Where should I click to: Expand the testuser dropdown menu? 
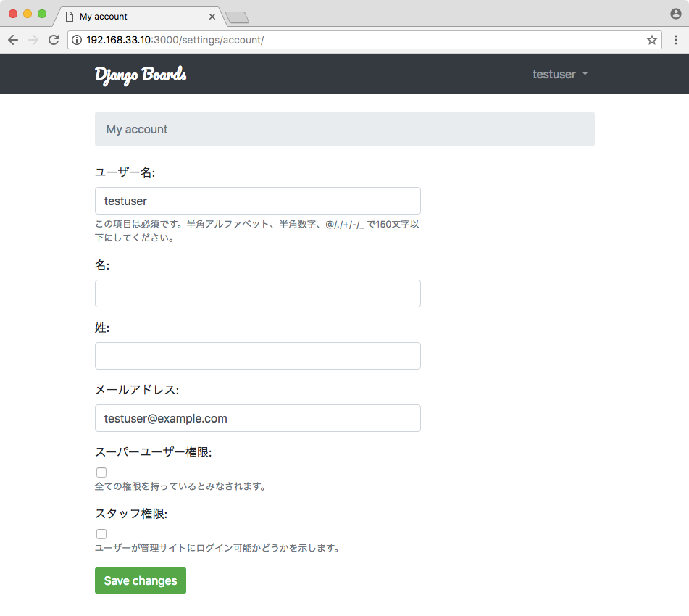(x=560, y=75)
